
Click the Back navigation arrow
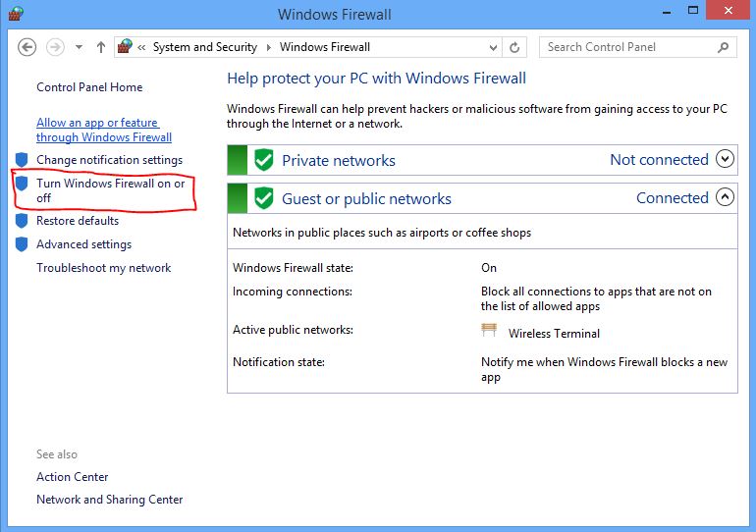[x=27, y=47]
